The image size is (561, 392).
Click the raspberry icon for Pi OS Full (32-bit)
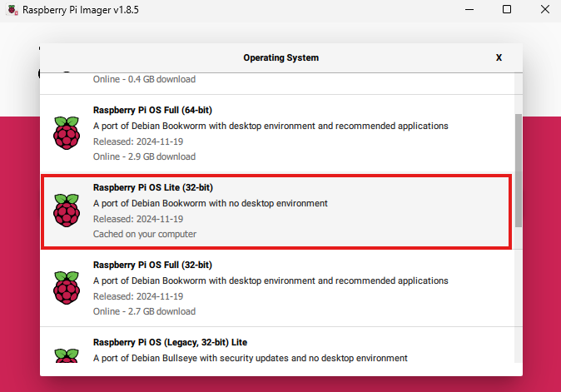pos(67,288)
